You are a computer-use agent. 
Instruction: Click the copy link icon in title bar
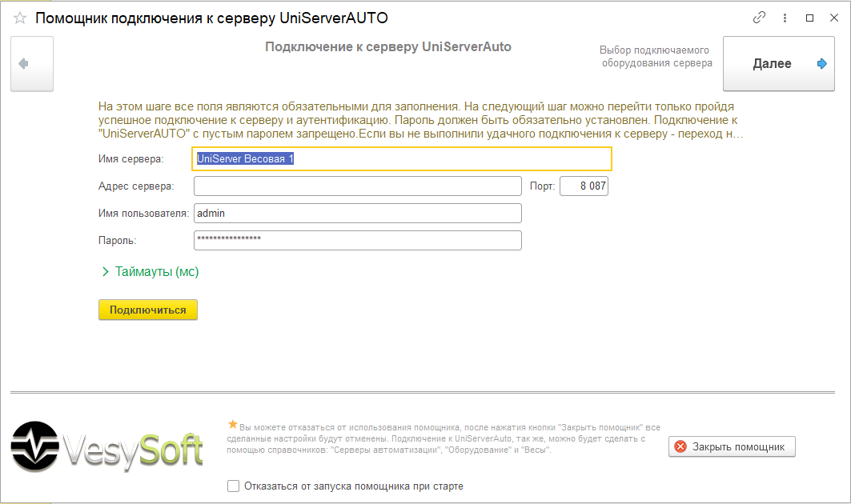759,18
